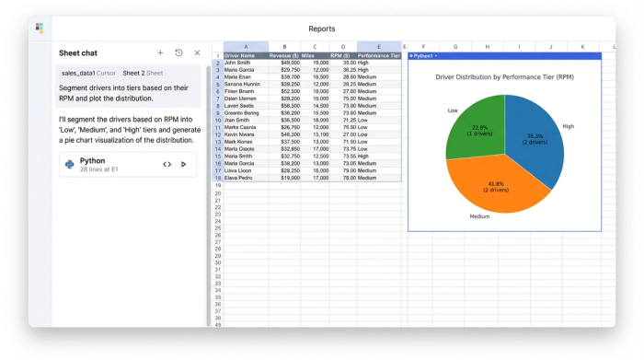The width and height of the screenshot is (644, 360).
Task: Select the $49,000 revenue cell
Action: [x=284, y=63]
